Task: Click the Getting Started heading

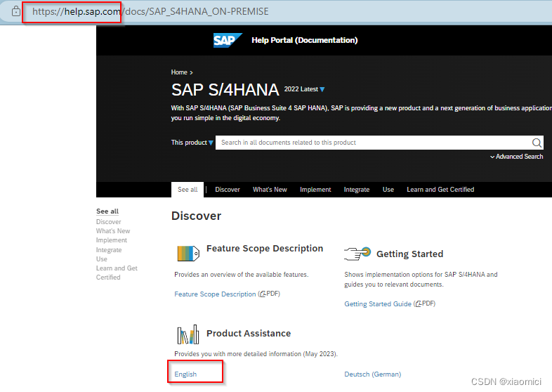Action: click(409, 254)
